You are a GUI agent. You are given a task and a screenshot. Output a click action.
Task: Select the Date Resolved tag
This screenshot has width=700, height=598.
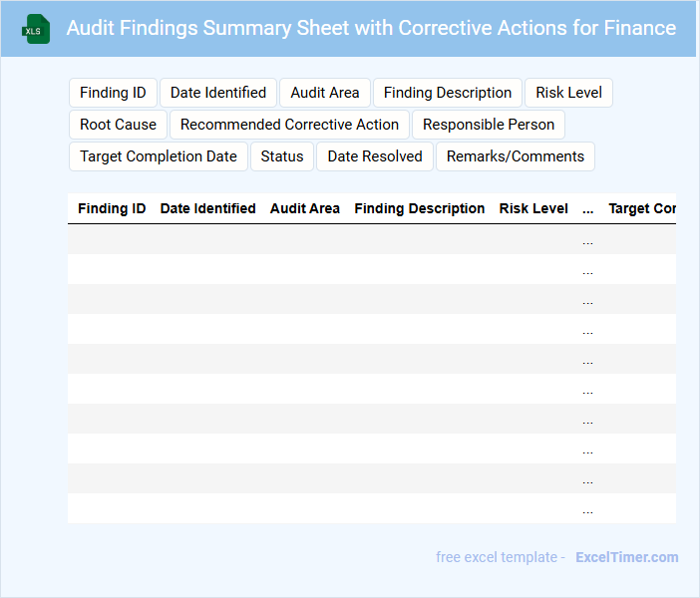(375, 156)
